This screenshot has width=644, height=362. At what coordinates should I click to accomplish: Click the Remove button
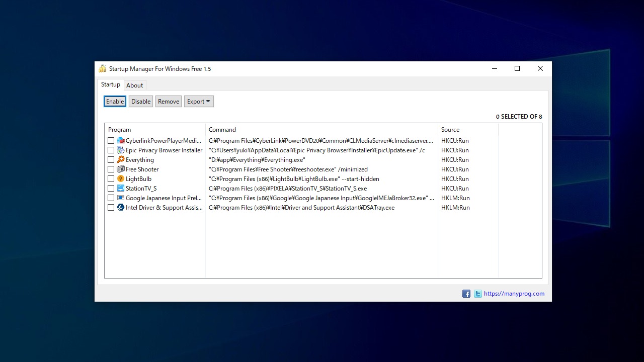(169, 102)
